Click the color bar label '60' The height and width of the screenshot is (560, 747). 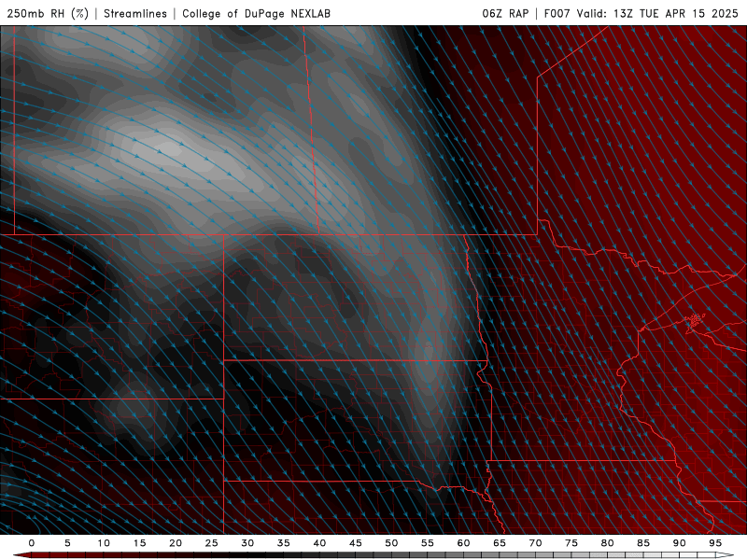(463, 543)
